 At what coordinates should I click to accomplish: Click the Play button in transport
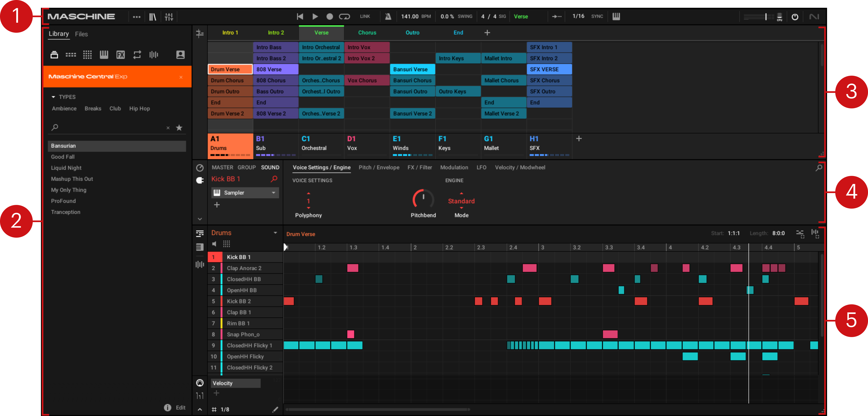coord(315,17)
